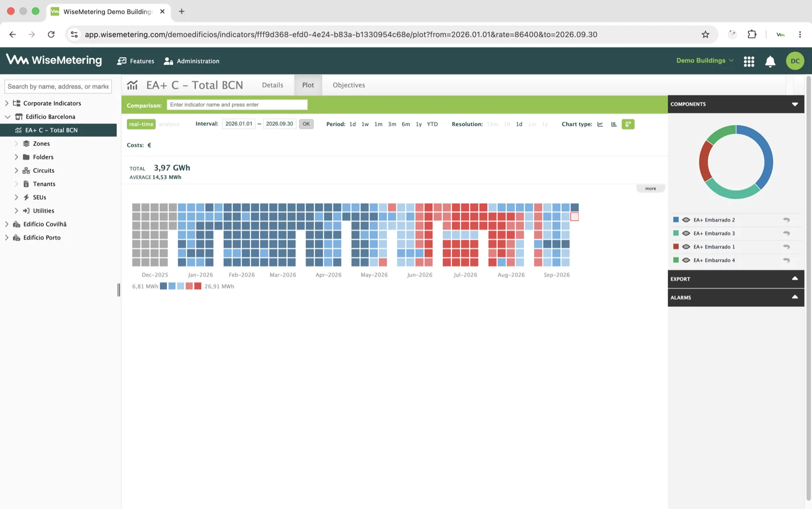The height and width of the screenshot is (509, 812).
Task: Click the comparison indicator name field
Action: pos(237,105)
